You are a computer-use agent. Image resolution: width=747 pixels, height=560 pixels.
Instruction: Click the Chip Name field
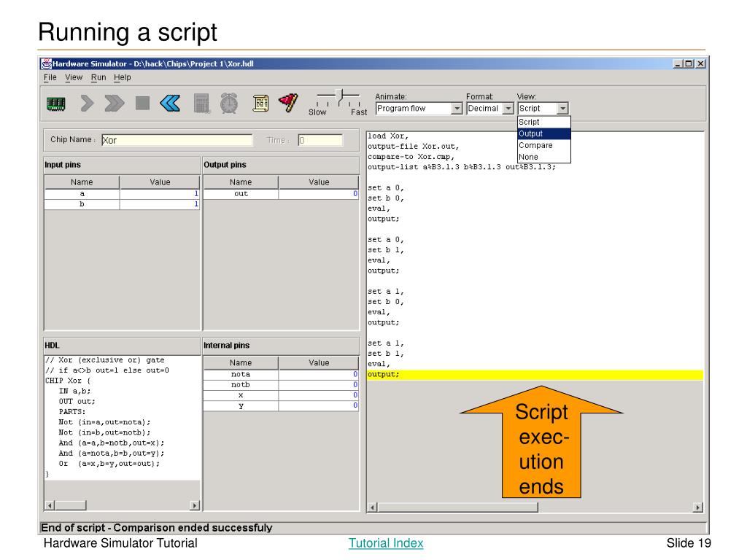[x=177, y=140]
